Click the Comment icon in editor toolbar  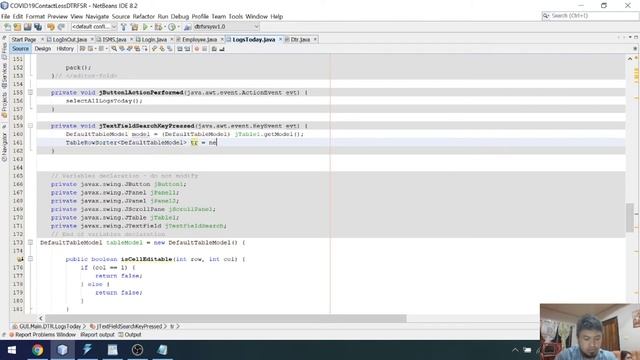pos(214,49)
